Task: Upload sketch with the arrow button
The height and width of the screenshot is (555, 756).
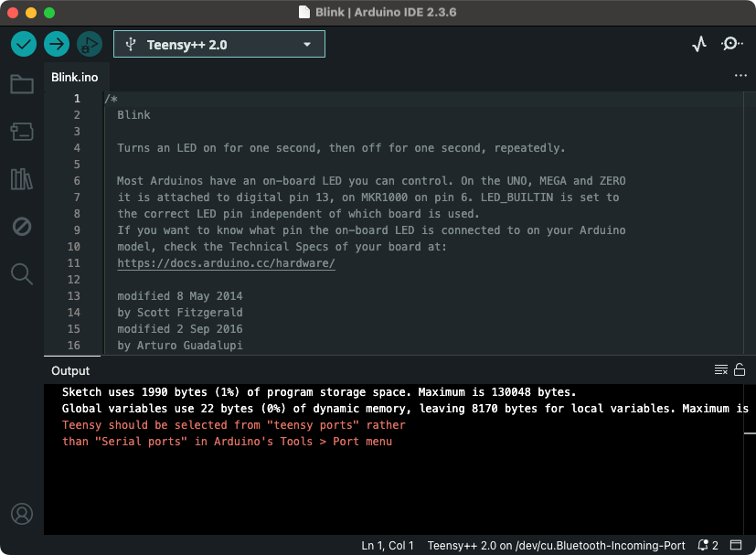Action: click(x=57, y=44)
